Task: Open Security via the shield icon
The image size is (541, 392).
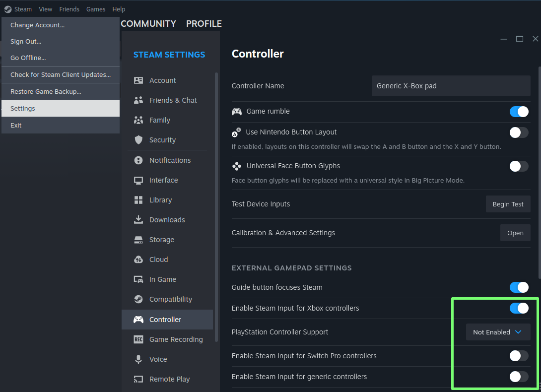Action: (139, 140)
